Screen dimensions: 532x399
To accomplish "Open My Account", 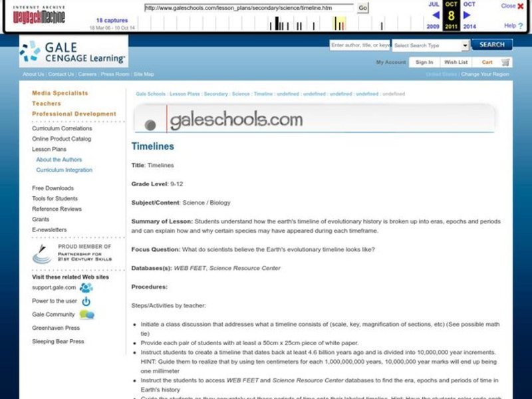I will 391,62.
